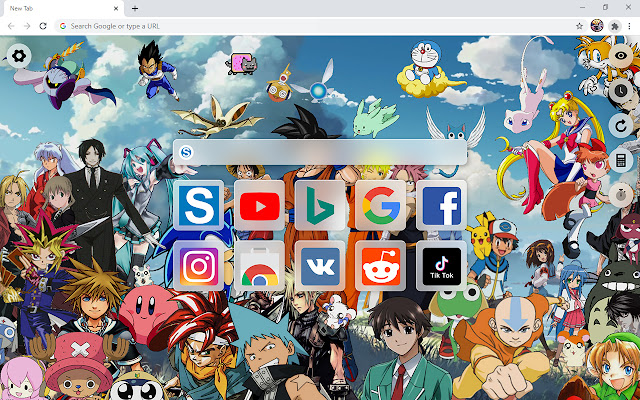Open the YouTube shortcut tile
640x400 pixels.
coord(260,206)
